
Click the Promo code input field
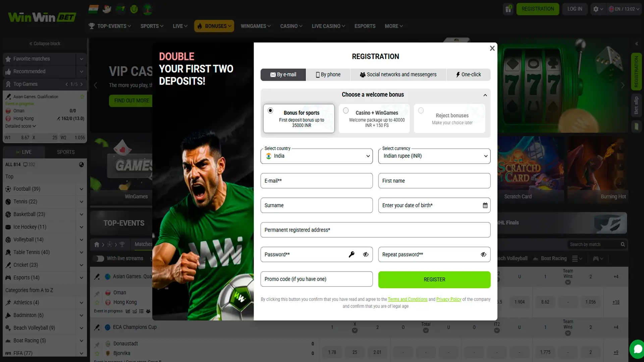[316, 279]
